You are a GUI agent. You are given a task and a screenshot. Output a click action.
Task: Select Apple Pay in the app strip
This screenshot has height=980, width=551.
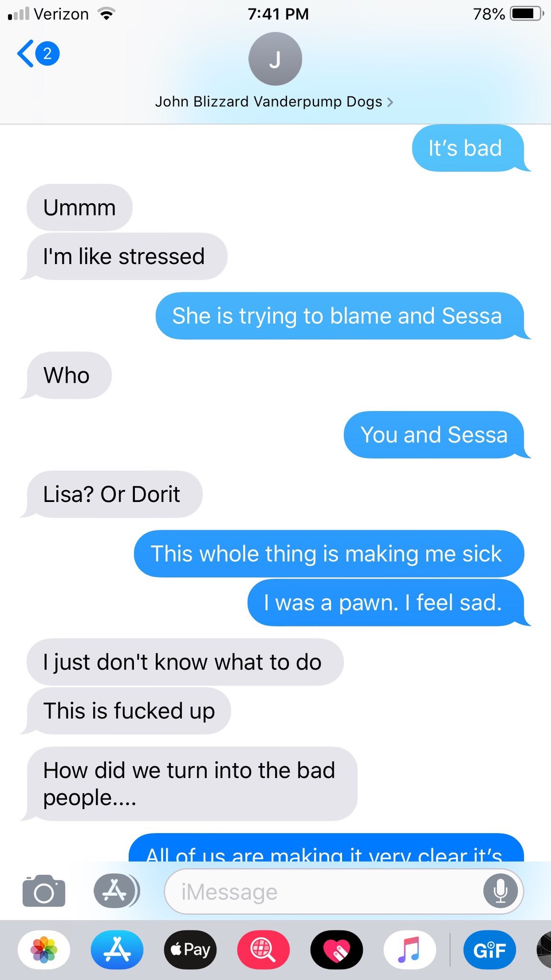(190, 950)
